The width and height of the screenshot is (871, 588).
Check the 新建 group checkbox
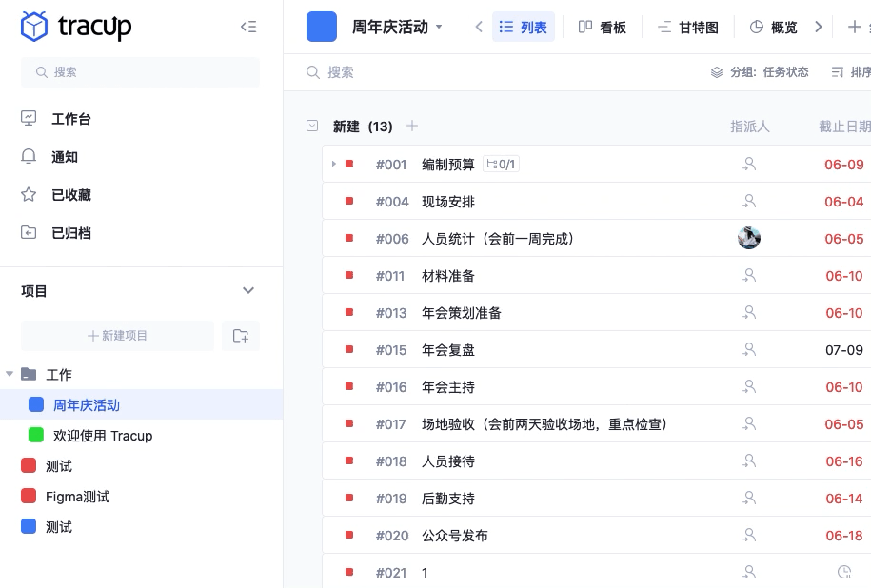311,126
